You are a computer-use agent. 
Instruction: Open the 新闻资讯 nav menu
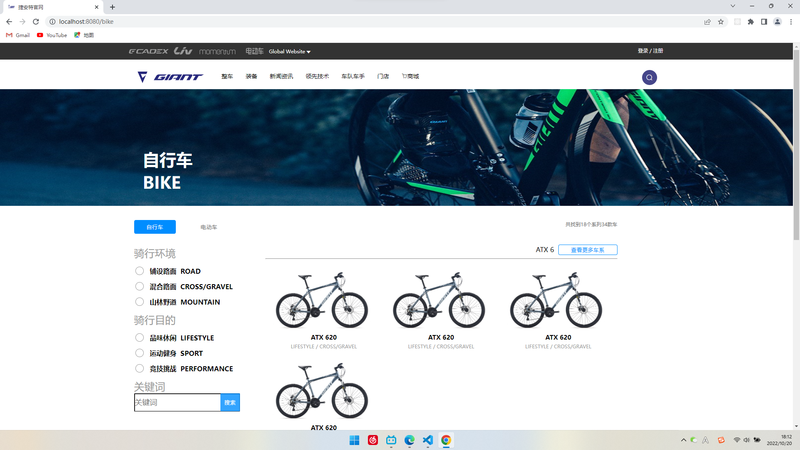tap(281, 77)
